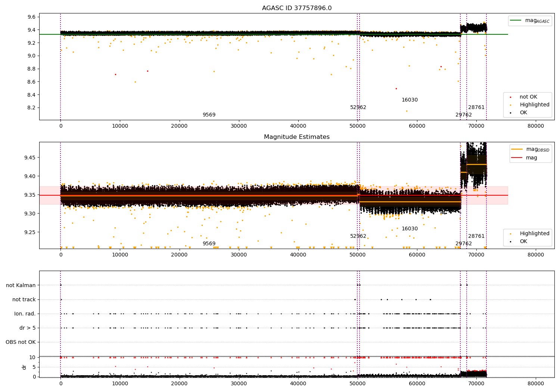Click the 30000 x-axis tick under top plot
Screen dimensions: 560x392
[239, 126]
